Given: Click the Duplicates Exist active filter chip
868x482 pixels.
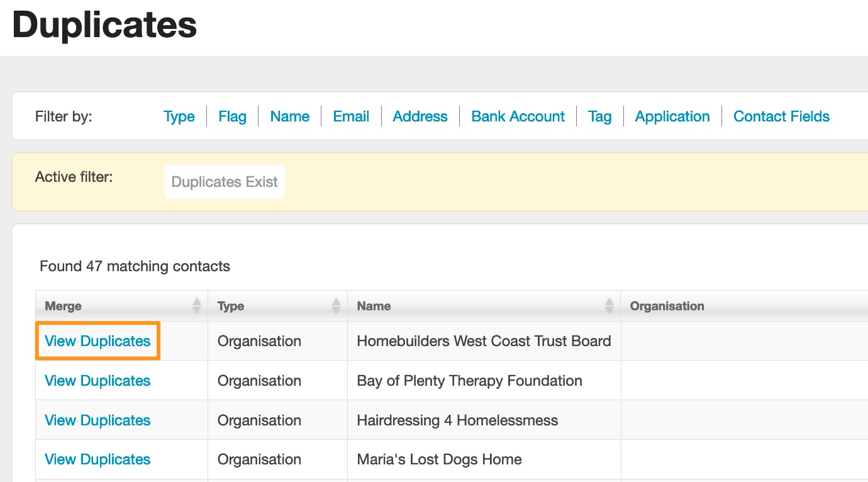Looking at the screenshot, I should tap(225, 182).
